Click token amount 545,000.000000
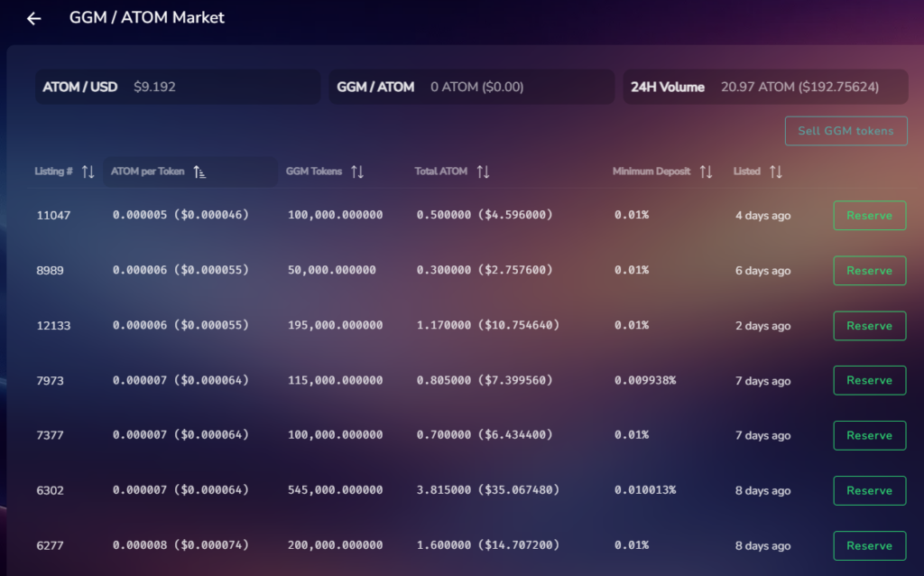Screen dimensions: 924x576 coord(336,490)
